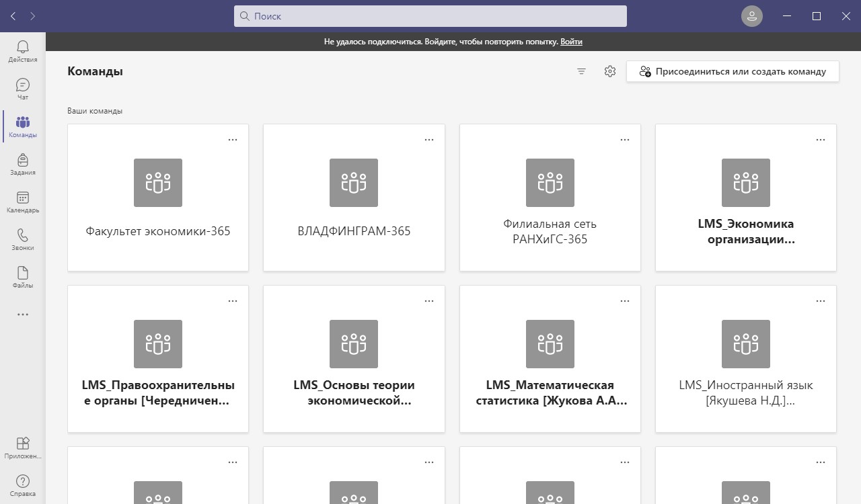Click the Ваши команды section label

point(95,111)
